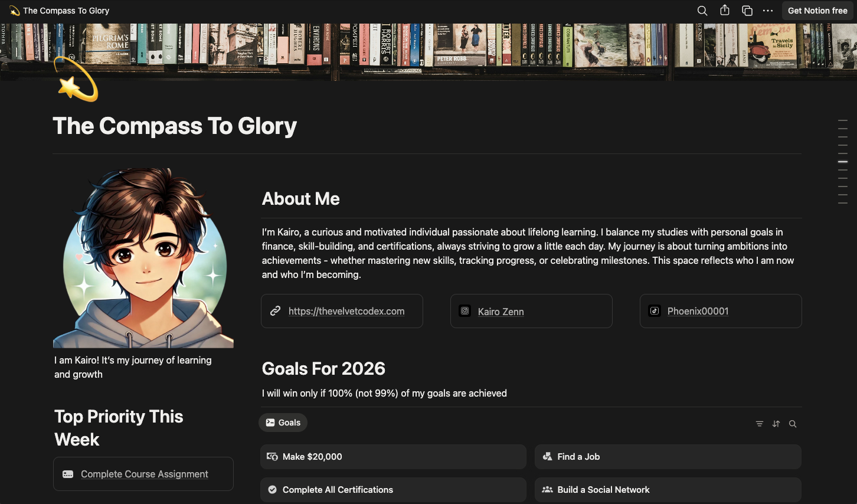This screenshot has height=504, width=857.
Task: Open the Complete Course Assignment link
Action: [x=144, y=474]
